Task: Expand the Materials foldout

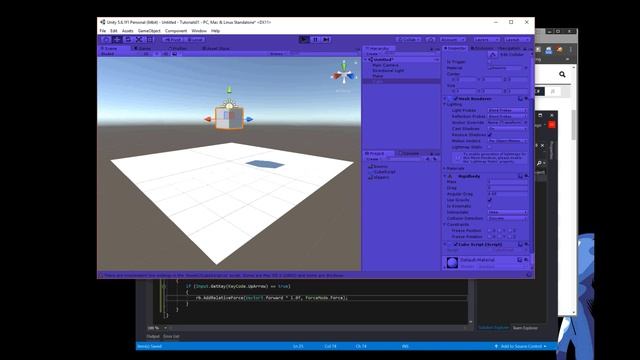Action: coord(445,168)
